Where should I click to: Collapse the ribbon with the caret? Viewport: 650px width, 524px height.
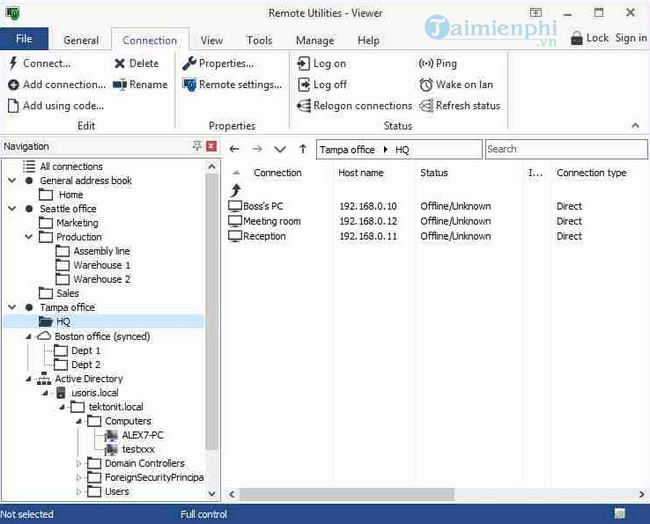point(635,125)
